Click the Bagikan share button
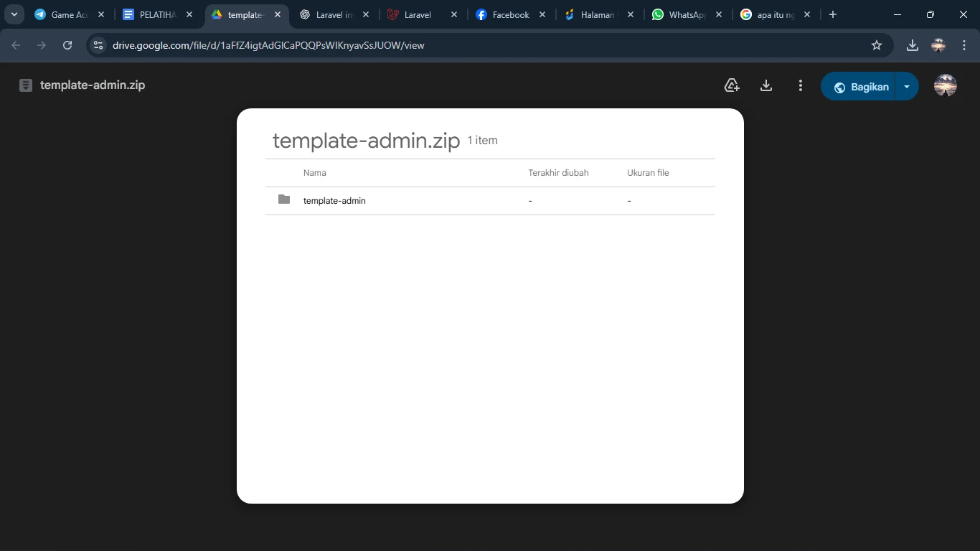 point(859,87)
